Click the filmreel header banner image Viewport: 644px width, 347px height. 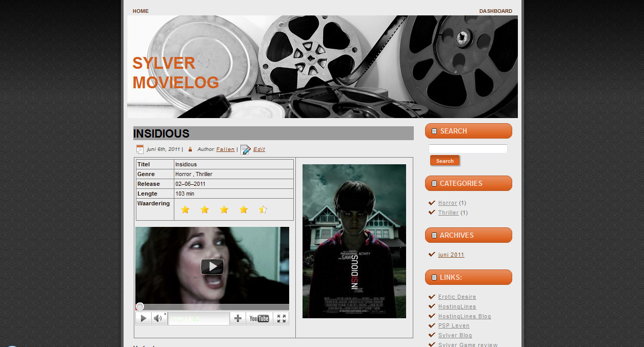coord(323,67)
